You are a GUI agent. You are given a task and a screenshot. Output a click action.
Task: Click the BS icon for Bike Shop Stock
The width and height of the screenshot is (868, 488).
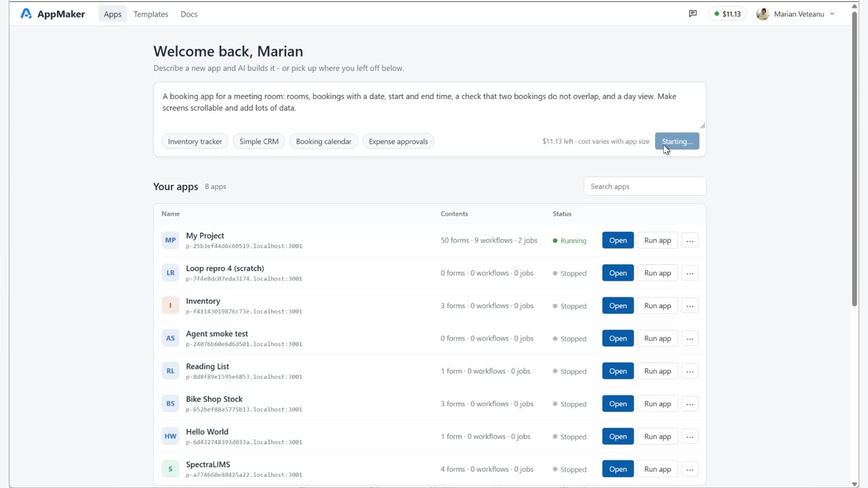click(x=170, y=403)
